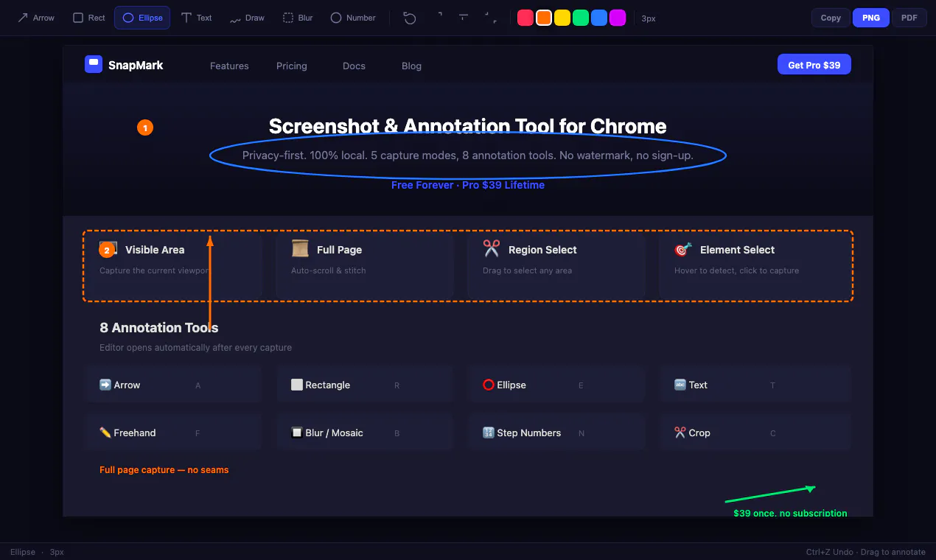Image resolution: width=936 pixels, height=560 pixels.
Task: Export as PDF
Action: click(909, 18)
